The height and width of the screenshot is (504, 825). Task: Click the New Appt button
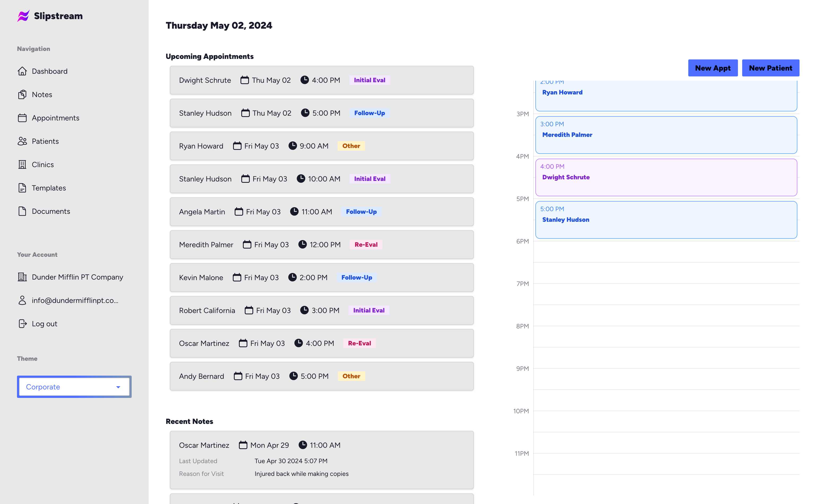(713, 68)
